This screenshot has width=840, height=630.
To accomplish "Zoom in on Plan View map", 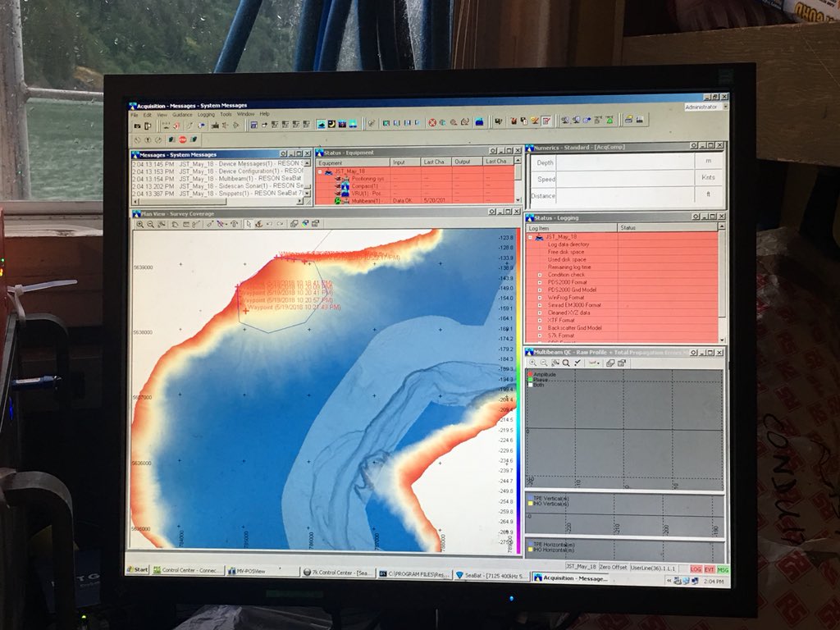I will coord(139,224).
